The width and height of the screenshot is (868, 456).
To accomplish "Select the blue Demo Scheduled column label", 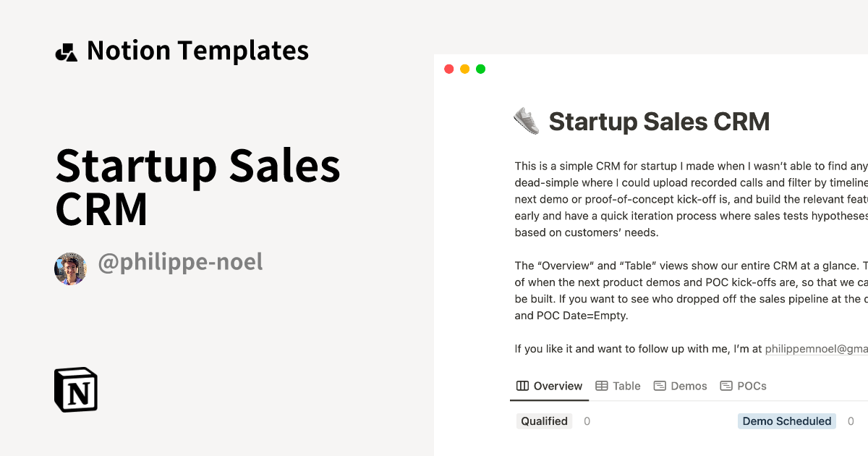I will coord(786,421).
